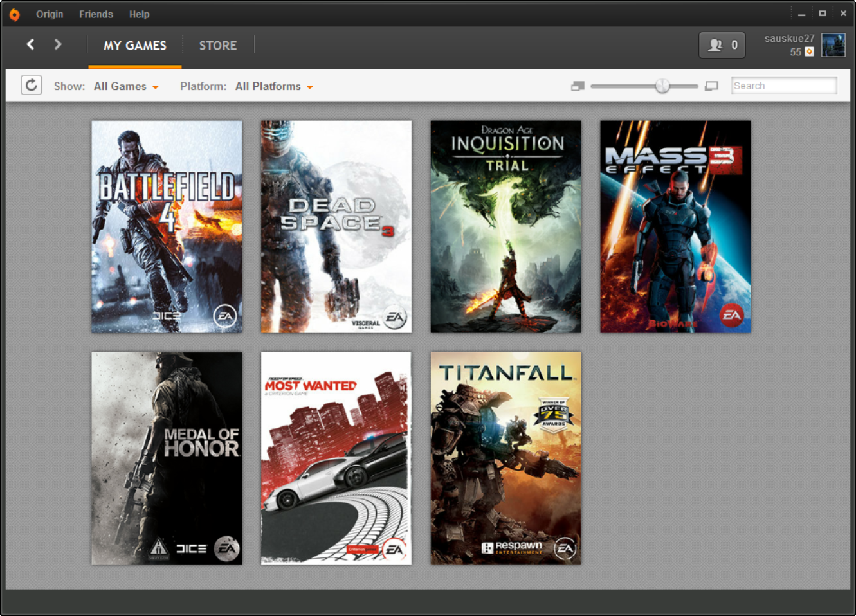Expand the Show All Games dropdown
Screen dimensions: 856x616
click(126, 86)
